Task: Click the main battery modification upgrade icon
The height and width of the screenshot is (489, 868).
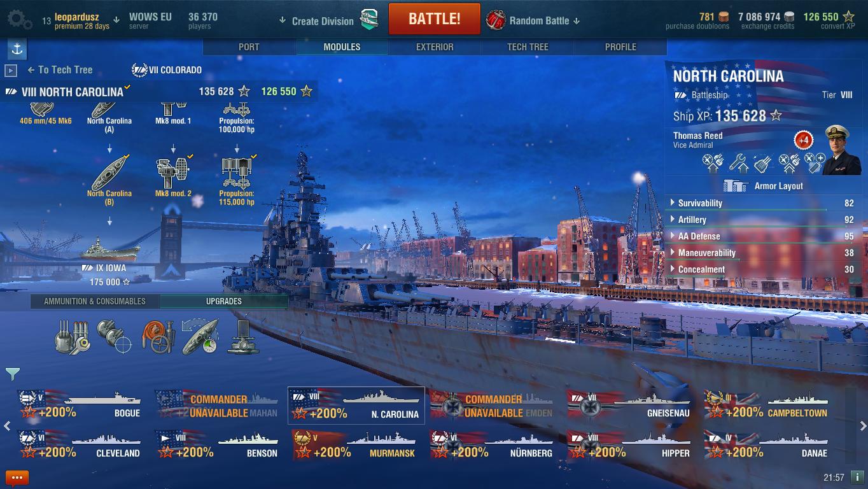Action: tap(73, 336)
